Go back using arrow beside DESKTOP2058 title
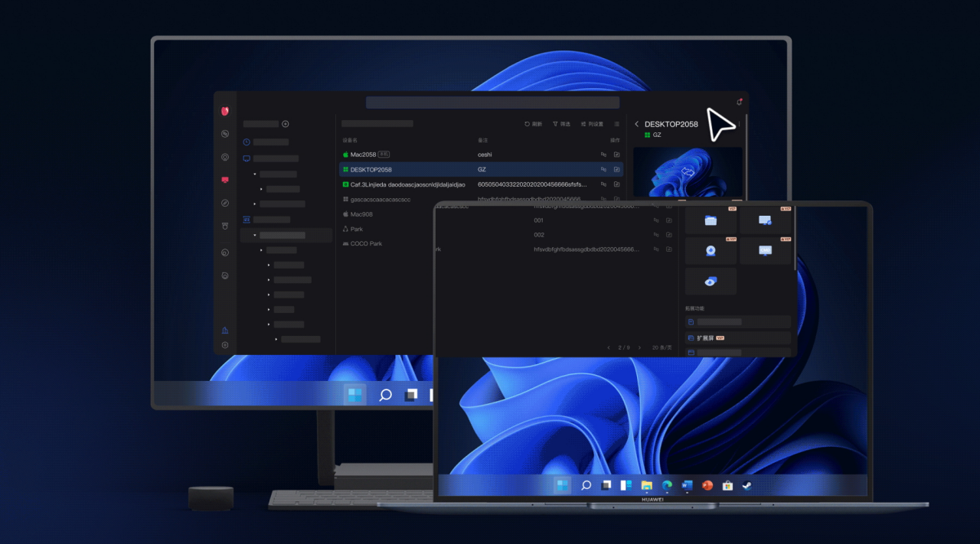This screenshot has height=544, width=980. (636, 124)
